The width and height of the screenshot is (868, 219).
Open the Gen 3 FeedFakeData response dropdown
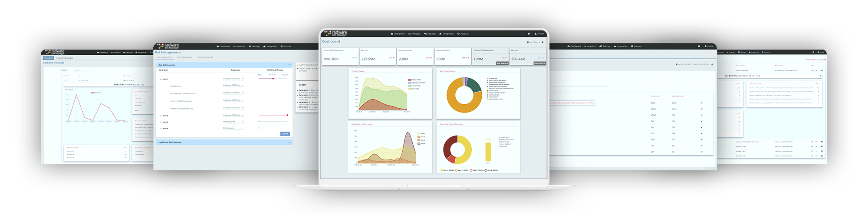[x=233, y=122]
